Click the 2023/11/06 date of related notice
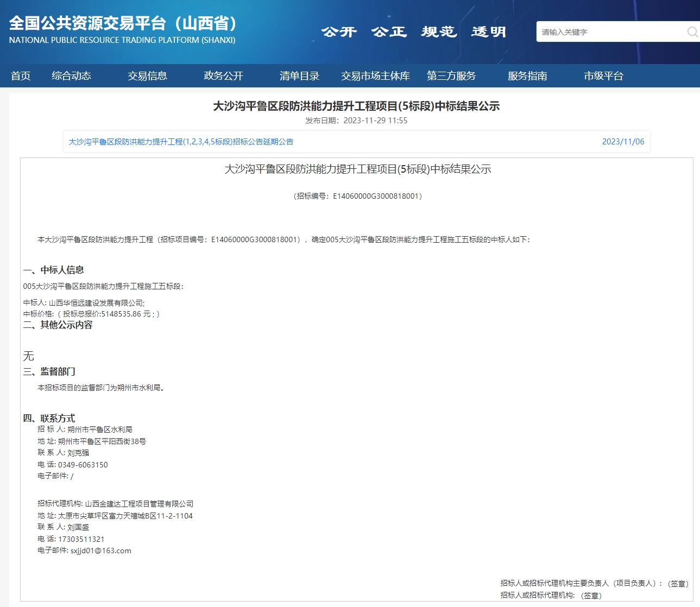Screen dimensions: 700x607 pos(623,142)
